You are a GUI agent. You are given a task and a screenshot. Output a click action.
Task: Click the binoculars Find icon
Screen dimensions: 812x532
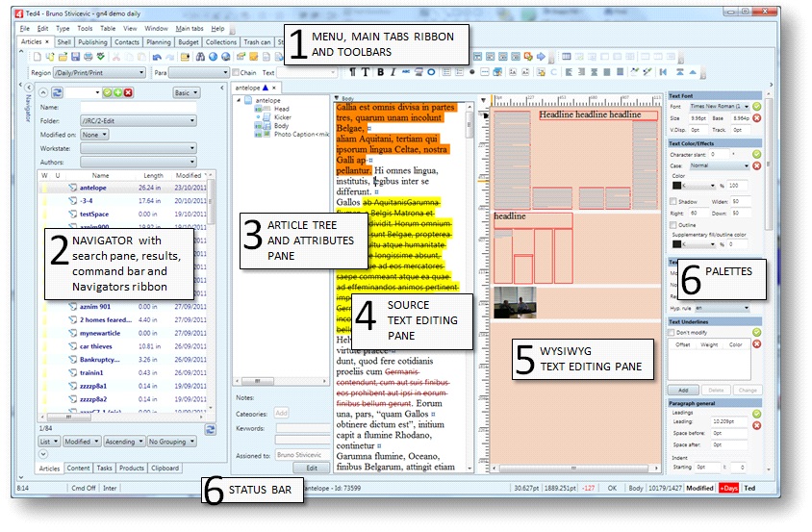click(x=200, y=57)
